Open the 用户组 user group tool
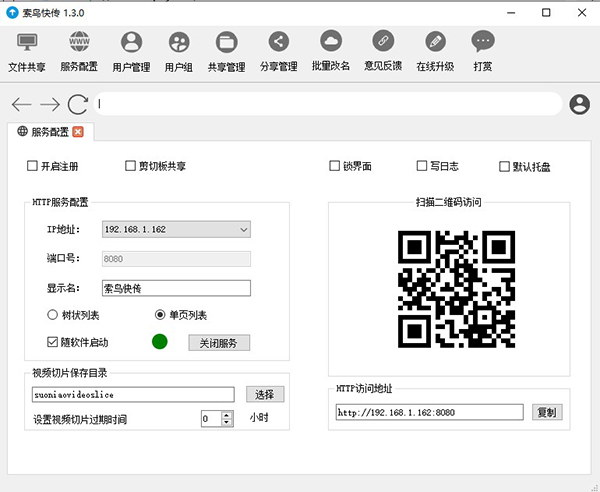The width and height of the screenshot is (600, 492). (179, 52)
